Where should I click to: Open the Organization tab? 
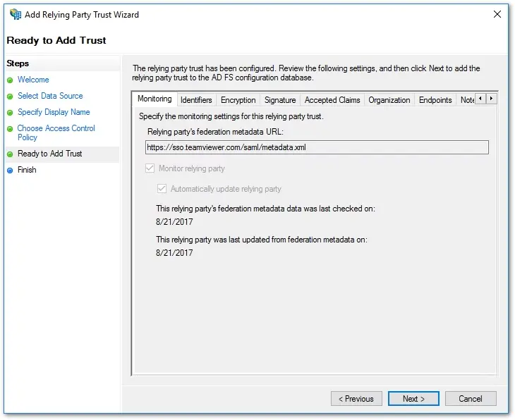[389, 100]
